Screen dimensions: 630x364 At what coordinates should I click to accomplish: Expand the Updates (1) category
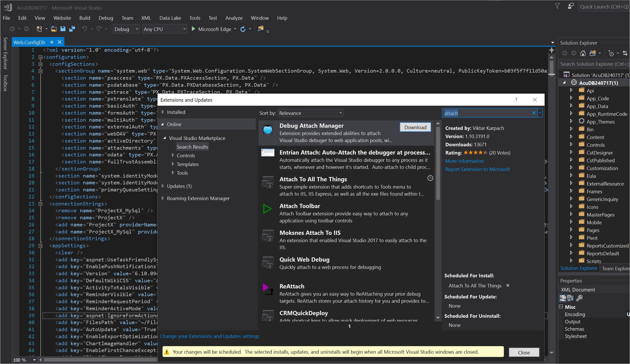click(x=163, y=186)
